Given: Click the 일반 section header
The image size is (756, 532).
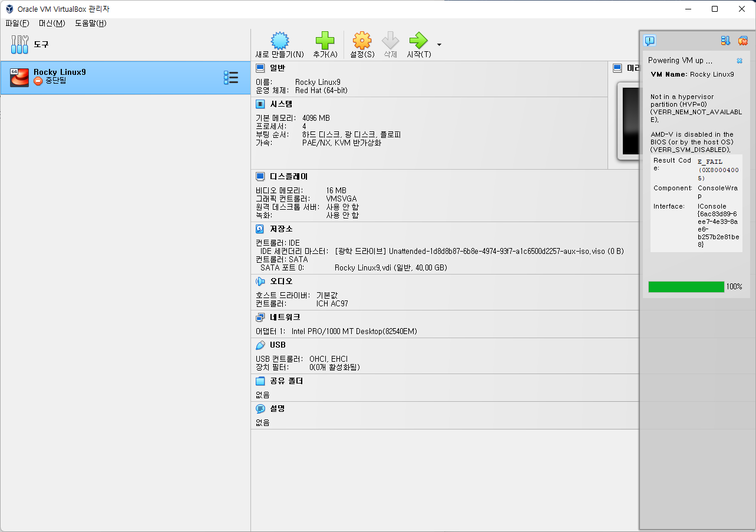Looking at the screenshot, I should click(278, 68).
